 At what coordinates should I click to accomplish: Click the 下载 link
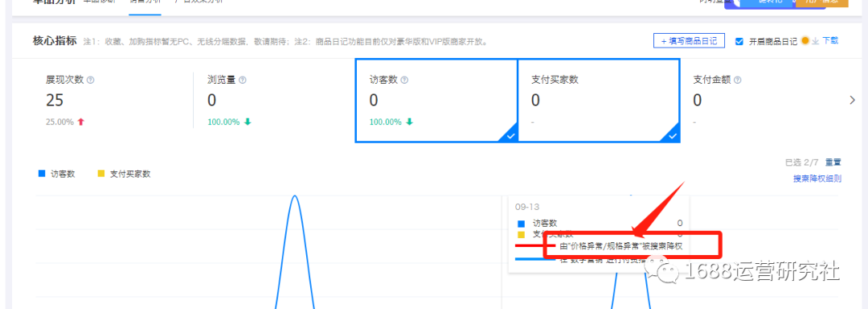pos(830,41)
